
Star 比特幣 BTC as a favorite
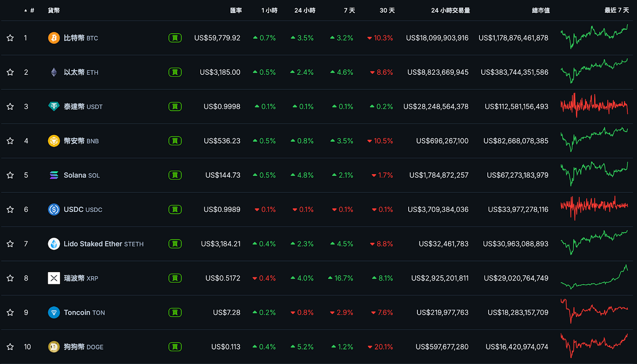10,38
